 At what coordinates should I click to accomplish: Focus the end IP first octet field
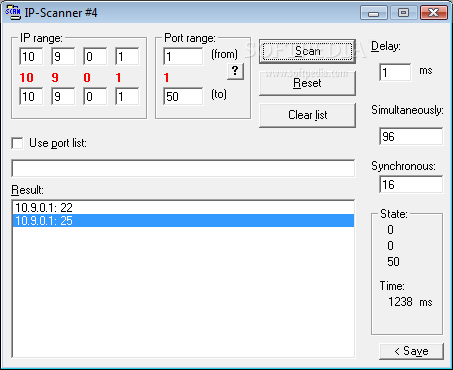coord(31,96)
